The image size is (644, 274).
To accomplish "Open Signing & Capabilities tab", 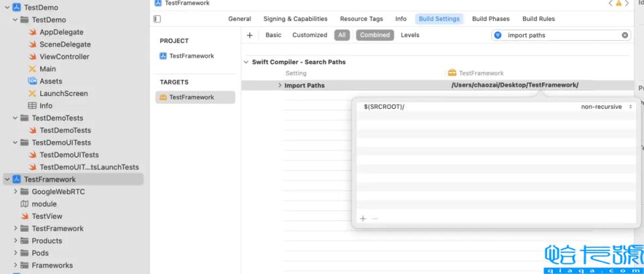I will pos(296,19).
